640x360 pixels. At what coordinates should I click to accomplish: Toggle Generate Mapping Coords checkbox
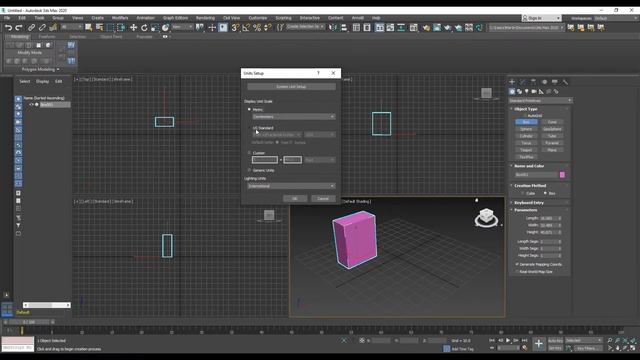point(517,264)
